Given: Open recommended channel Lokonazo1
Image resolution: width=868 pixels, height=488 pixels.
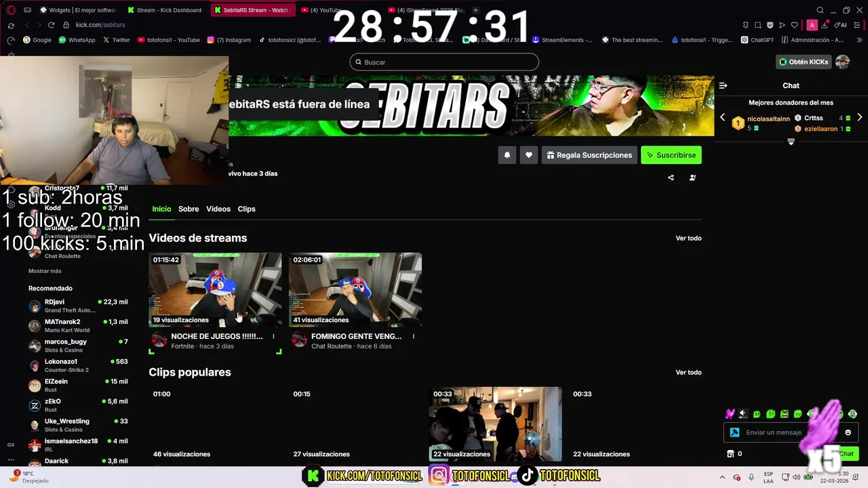Looking at the screenshot, I should pyautogui.click(x=78, y=366).
